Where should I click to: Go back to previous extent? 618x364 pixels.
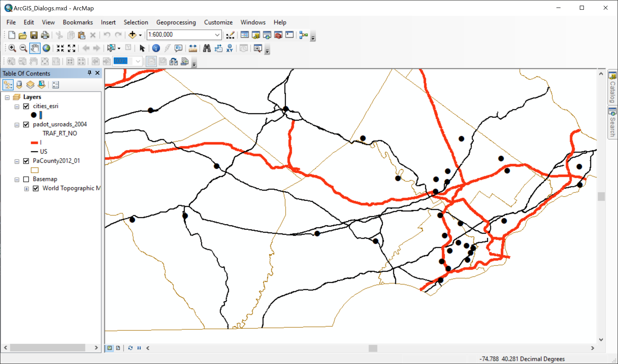[x=86, y=48]
